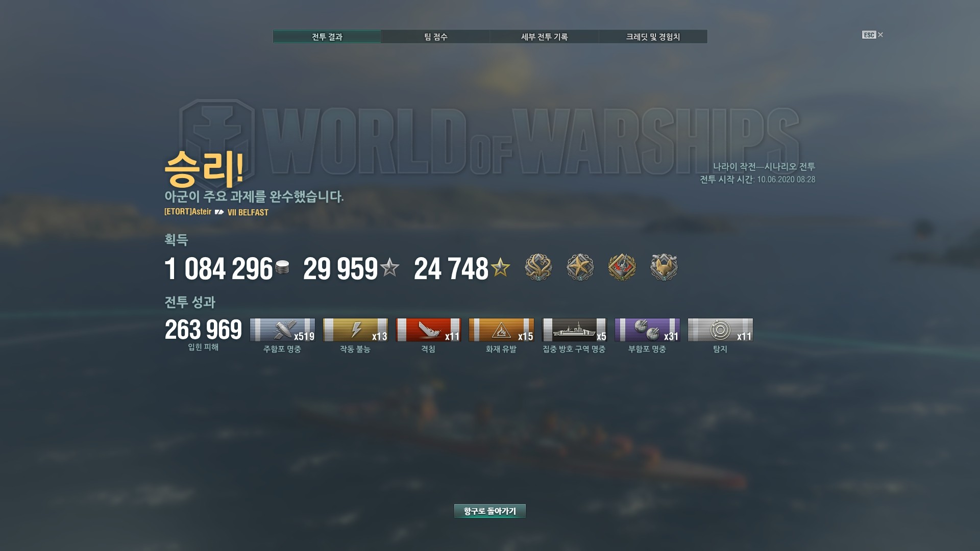Click the player name [ETORT]Asteir
980x551 pixels.
(188, 212)
